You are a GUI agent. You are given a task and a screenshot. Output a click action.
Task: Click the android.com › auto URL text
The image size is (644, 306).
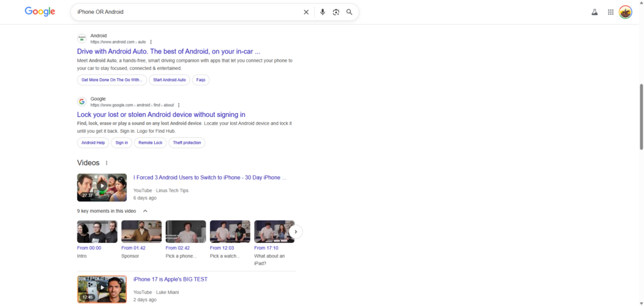click(118, 42)
